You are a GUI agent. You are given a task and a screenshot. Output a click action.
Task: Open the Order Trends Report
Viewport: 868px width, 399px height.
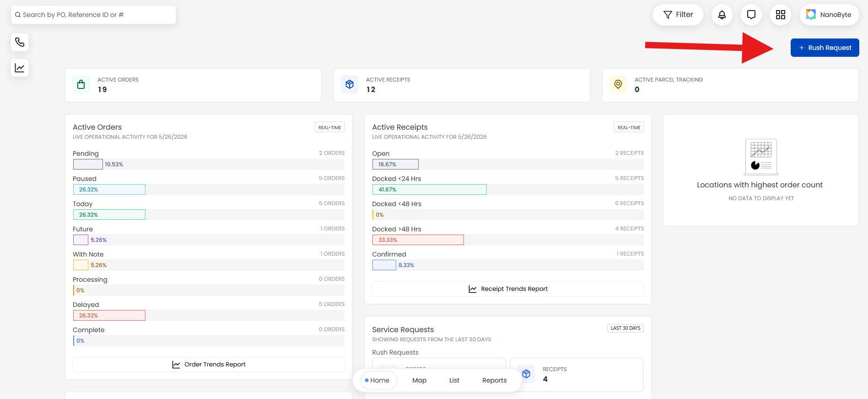[209, 365]
